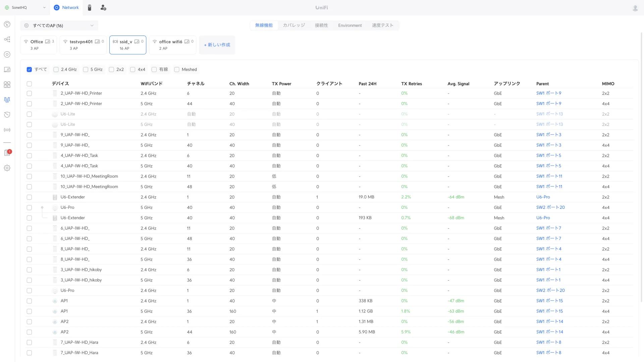Open the admin users gear icon
Image resolution: width=644 pixels, height=362 pixels.
(103, 7)
